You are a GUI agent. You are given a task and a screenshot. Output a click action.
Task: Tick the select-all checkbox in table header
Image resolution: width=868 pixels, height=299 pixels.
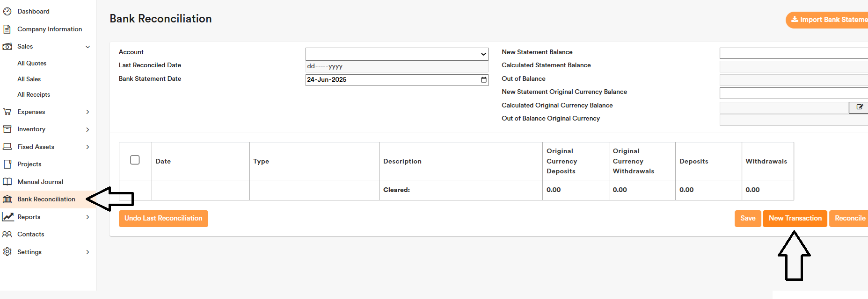click(135, 160)
